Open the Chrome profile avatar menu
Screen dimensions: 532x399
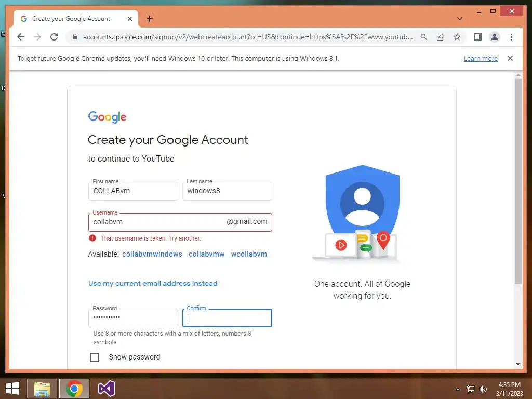coord(495,37)
